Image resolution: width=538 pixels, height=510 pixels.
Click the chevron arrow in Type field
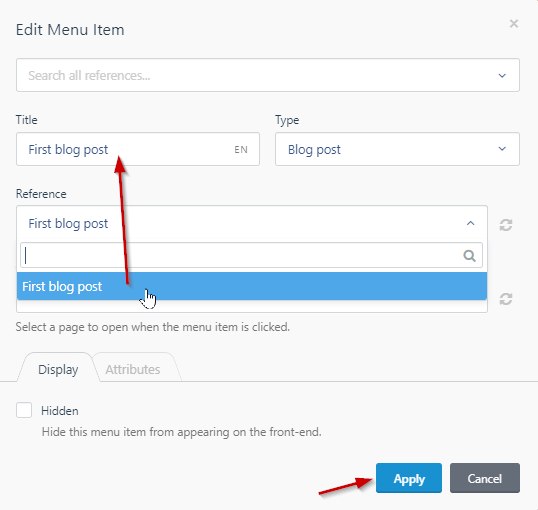502,149
